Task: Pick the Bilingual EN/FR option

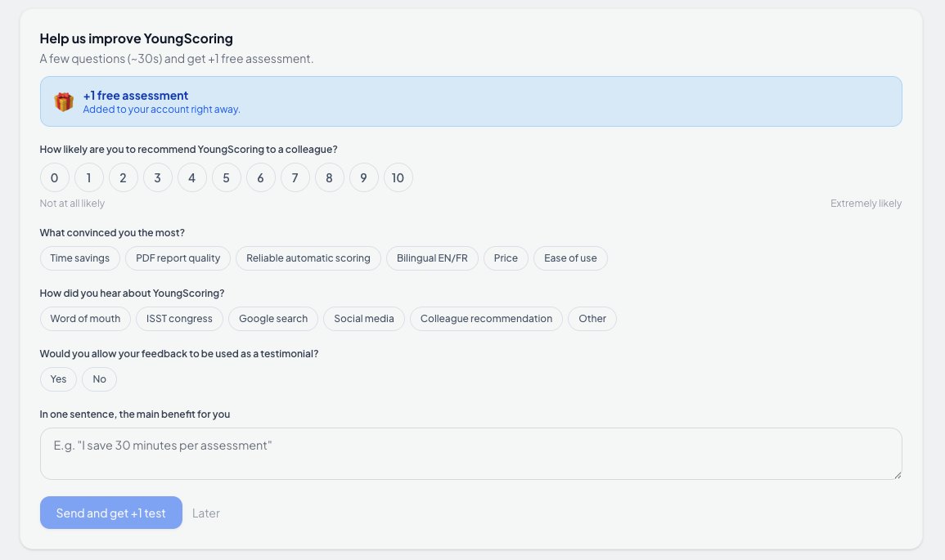Action: [x=432, y=258]
